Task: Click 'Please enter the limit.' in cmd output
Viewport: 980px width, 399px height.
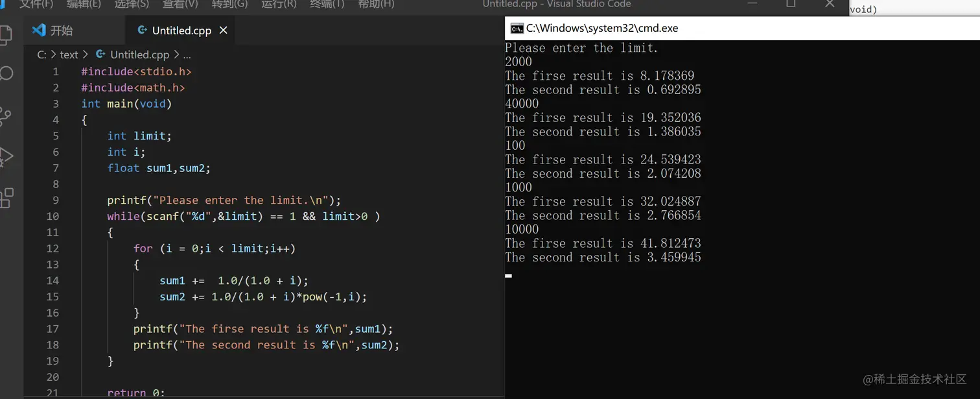Action: pos(581,48)
